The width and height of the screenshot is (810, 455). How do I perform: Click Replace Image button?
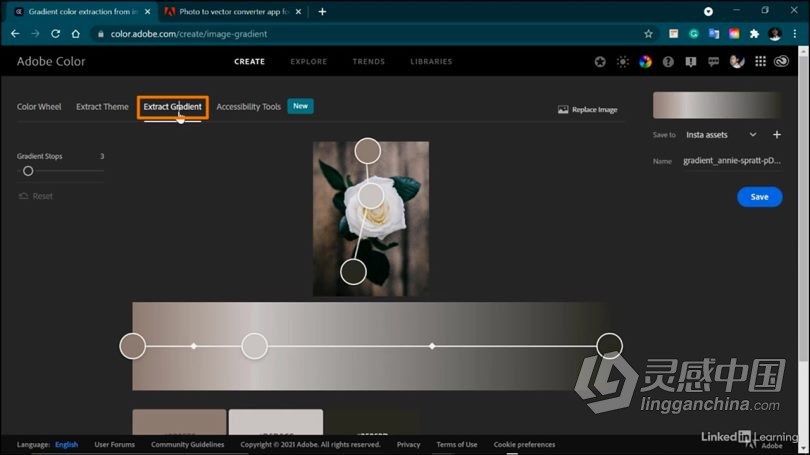588,110
